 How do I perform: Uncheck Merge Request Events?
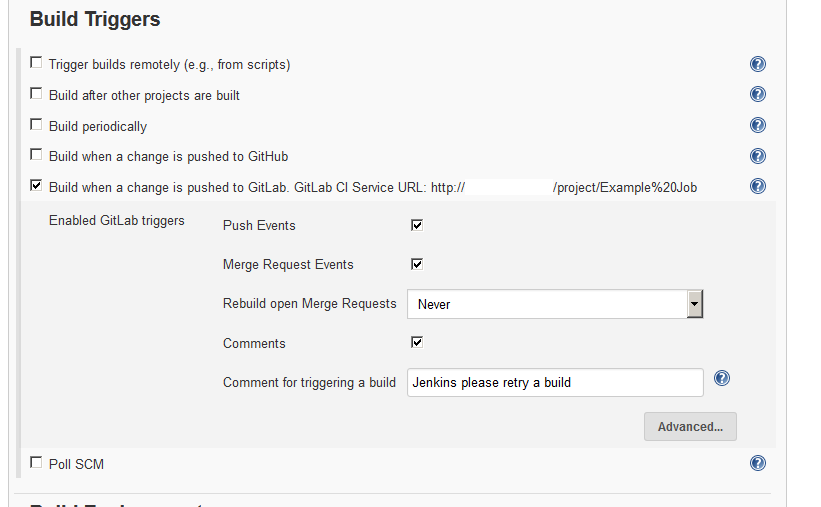[x=417, y=264]
